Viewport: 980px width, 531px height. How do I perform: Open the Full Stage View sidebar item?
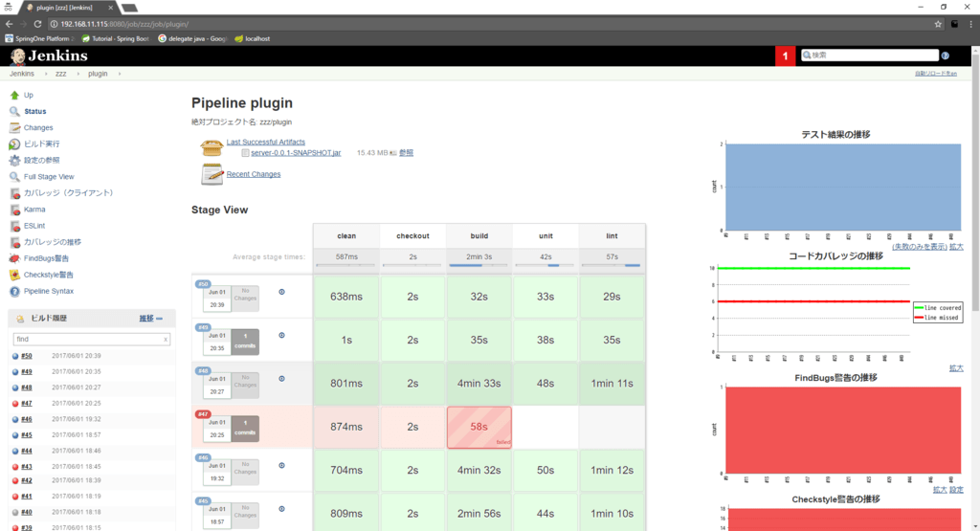click(49, 176)
